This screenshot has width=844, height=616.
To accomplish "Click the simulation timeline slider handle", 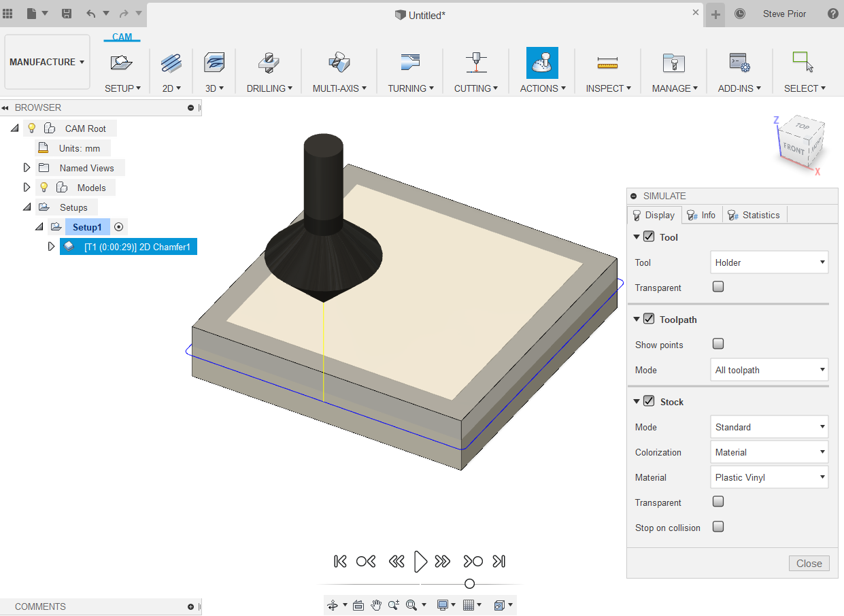I will click(x=469, y=583).
